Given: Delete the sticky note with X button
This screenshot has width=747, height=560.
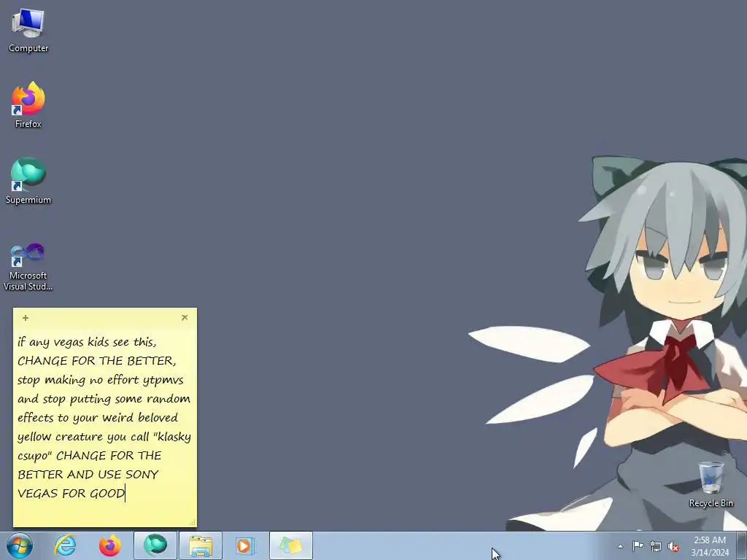Looking at the screenshot, I should coord(185,318).
